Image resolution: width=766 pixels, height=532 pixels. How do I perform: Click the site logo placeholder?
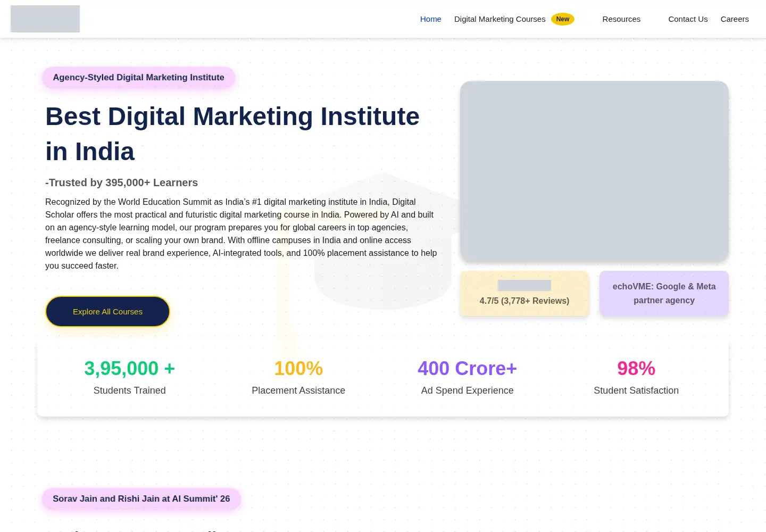(x=45, y=19)
